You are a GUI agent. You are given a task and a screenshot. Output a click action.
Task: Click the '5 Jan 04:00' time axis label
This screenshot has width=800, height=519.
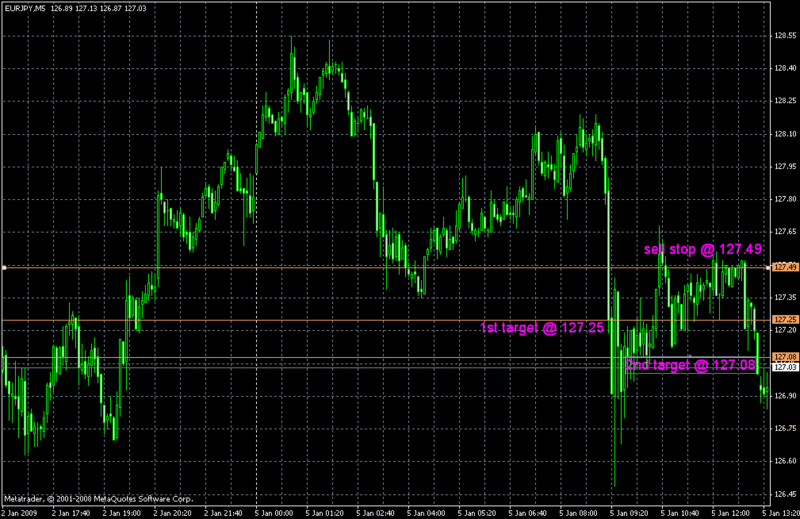point(427,513)
